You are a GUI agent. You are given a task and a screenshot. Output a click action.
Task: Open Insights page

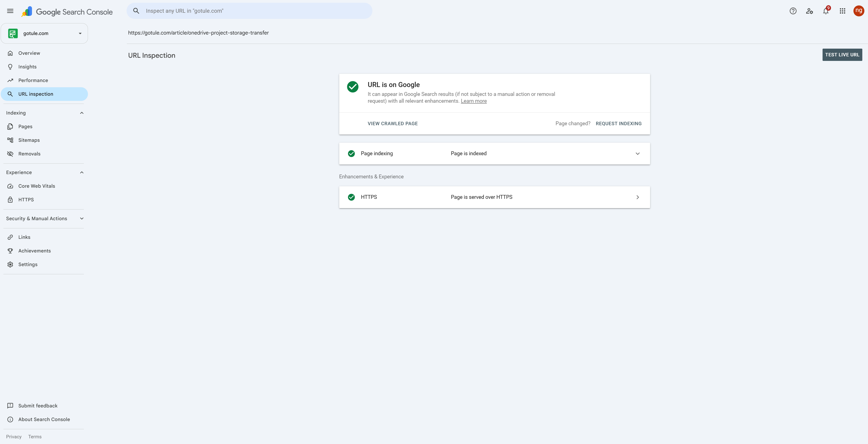[x=45, y=67]
